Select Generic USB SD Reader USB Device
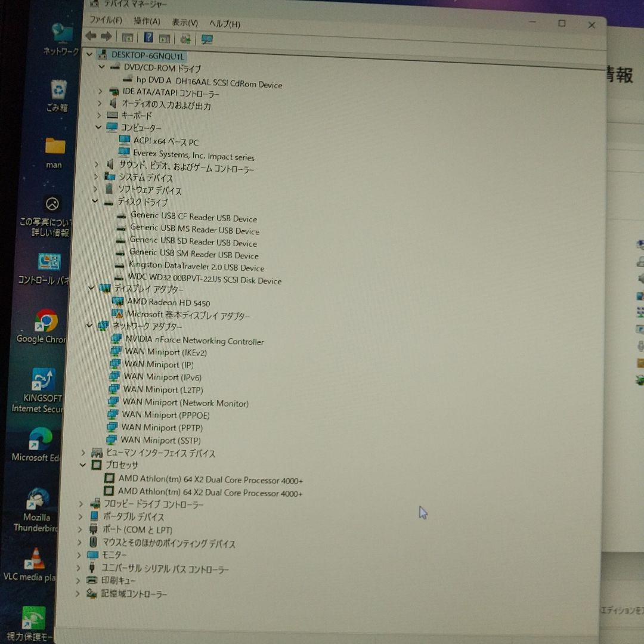The width and height of the screenshot is (644, 644). pos(193,241)
